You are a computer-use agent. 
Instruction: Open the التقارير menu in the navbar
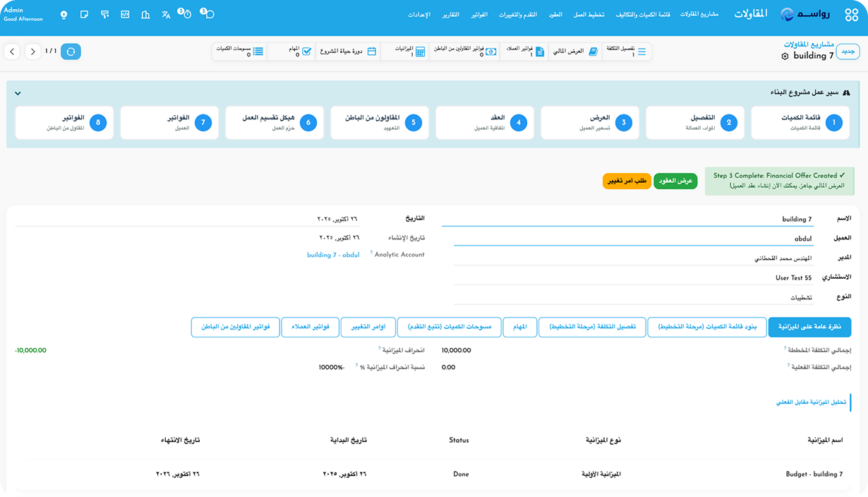coord(449,15)
